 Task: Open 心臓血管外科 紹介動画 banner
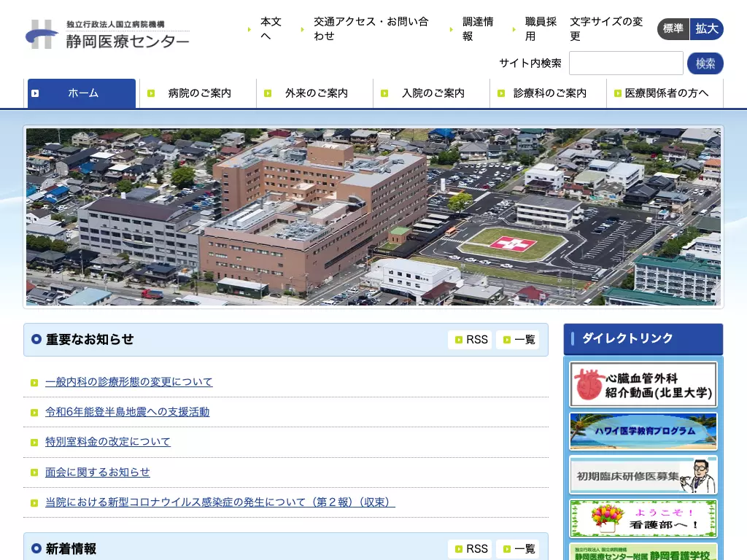click(643, 384)
